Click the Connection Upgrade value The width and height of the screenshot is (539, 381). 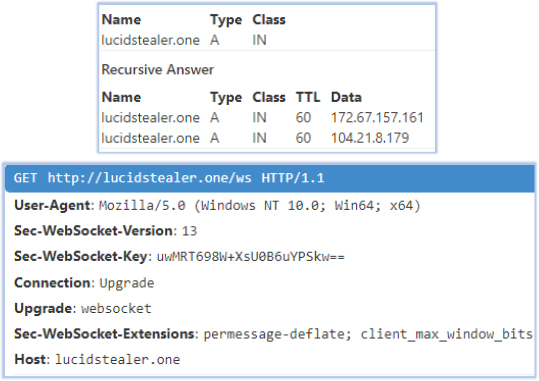(126, 283)
